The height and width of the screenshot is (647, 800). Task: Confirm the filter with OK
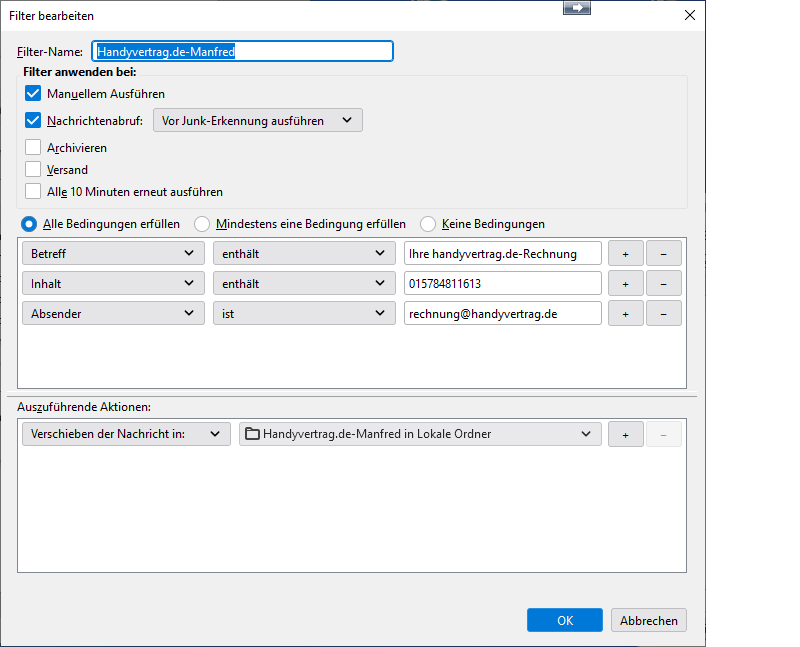point(565,620)
